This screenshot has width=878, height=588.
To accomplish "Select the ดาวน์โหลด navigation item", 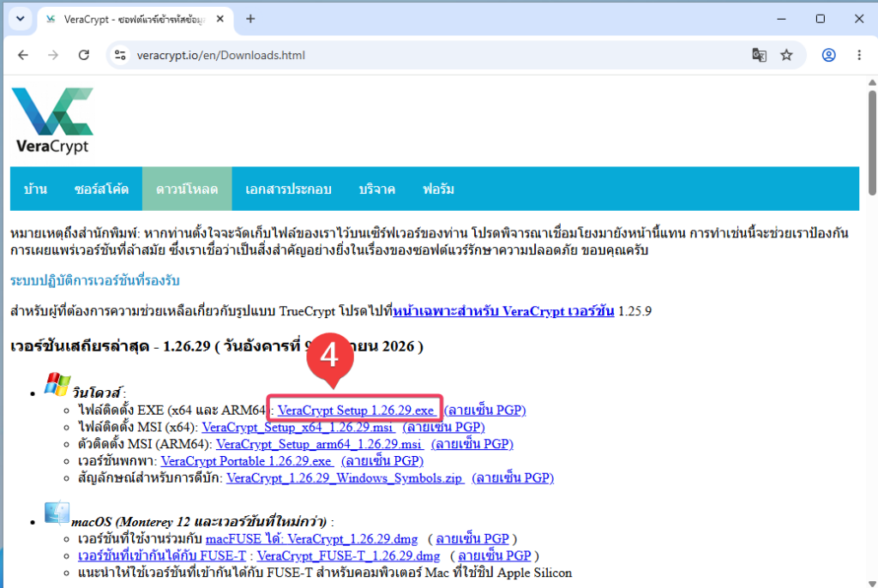I will point(187,189).
